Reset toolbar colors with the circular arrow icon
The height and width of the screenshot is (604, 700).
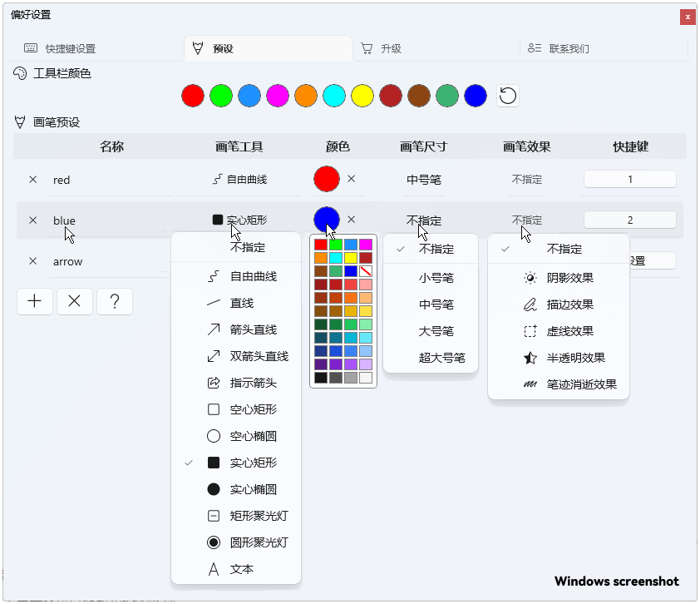pos(508,96)
